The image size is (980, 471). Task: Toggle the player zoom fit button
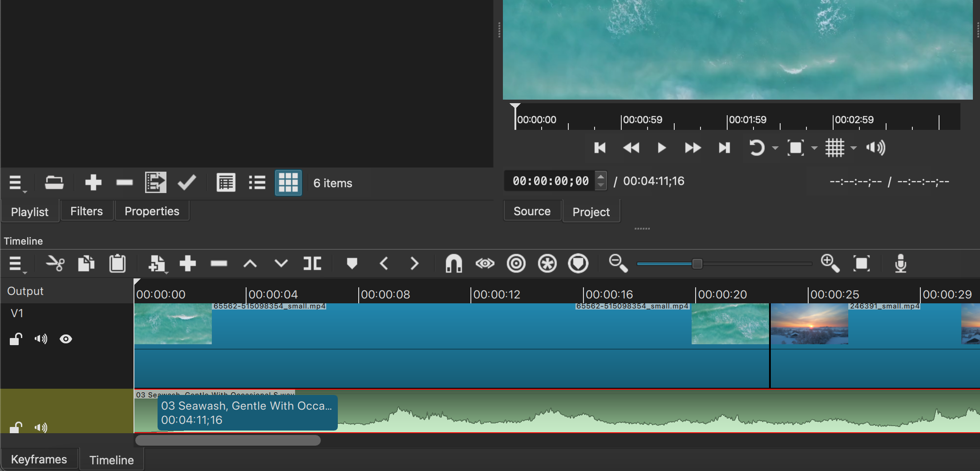[796, 148]
